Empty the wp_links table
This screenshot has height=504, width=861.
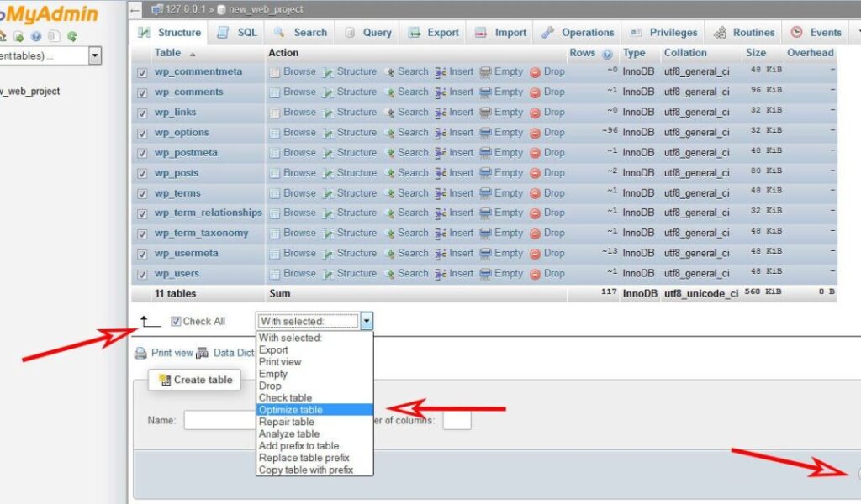click(507, 112)
